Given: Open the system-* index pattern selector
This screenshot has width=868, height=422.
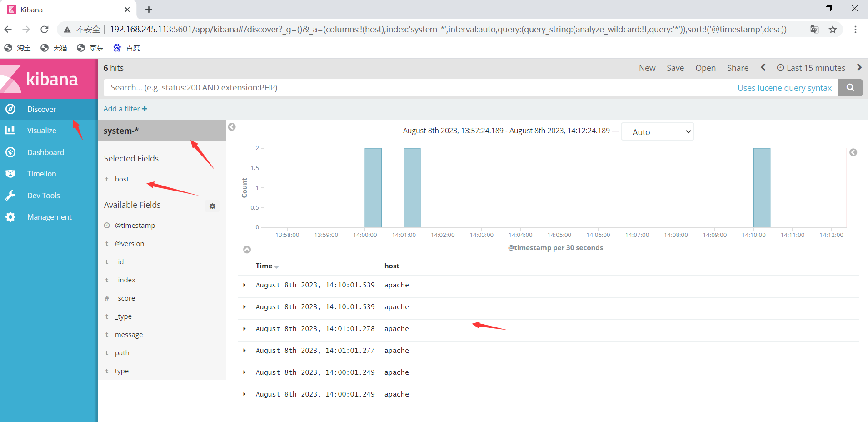Looking at the screenshot, I should pos(162,131).
